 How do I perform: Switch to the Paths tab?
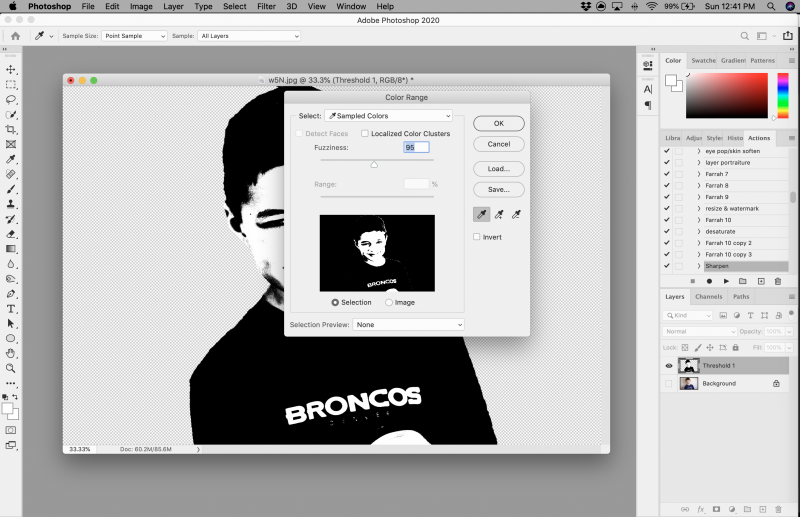click(741, 297)
